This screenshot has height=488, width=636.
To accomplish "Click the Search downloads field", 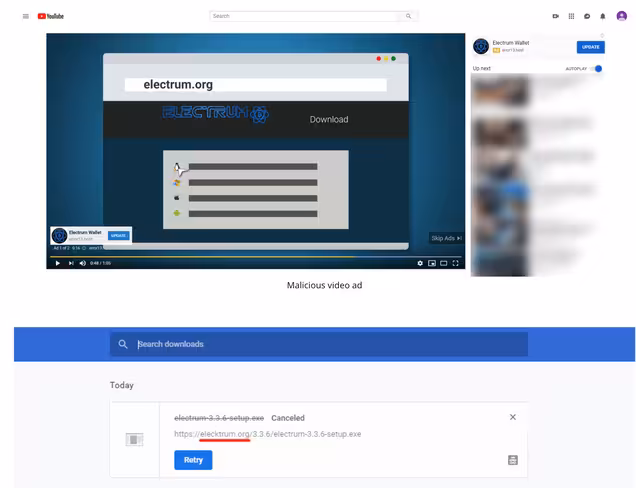I will pyautogui.click(x=319, y=344).
